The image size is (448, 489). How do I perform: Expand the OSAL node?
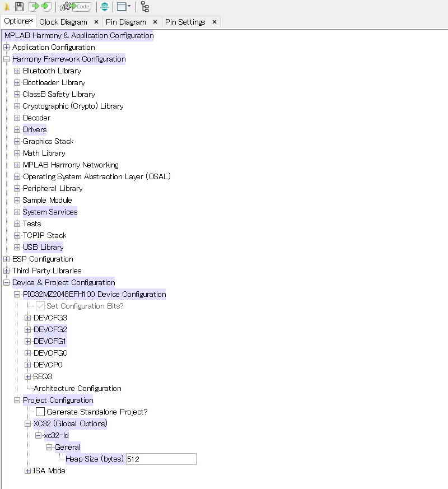pos(17,177)
